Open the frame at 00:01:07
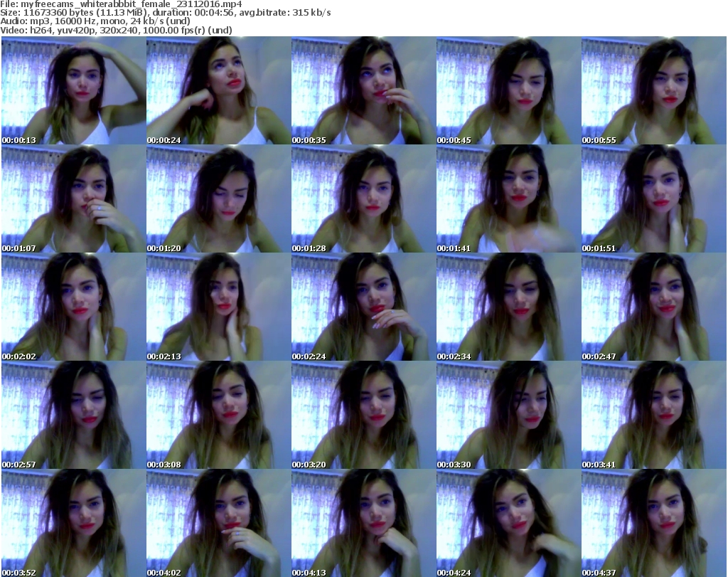This screenshot has width=728, height=577. [x=74, y=198]
